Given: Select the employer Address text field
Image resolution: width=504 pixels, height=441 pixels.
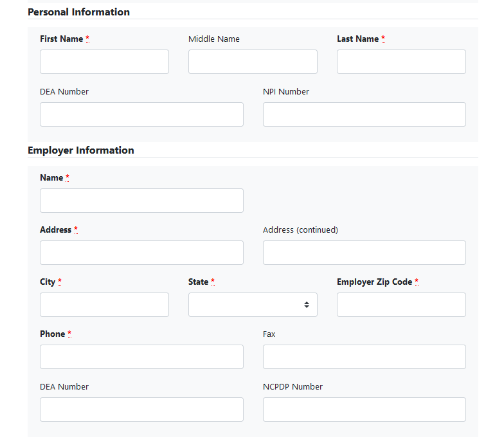Looking at the screenshot, I should pyautogui.click(x=141, y=253).
